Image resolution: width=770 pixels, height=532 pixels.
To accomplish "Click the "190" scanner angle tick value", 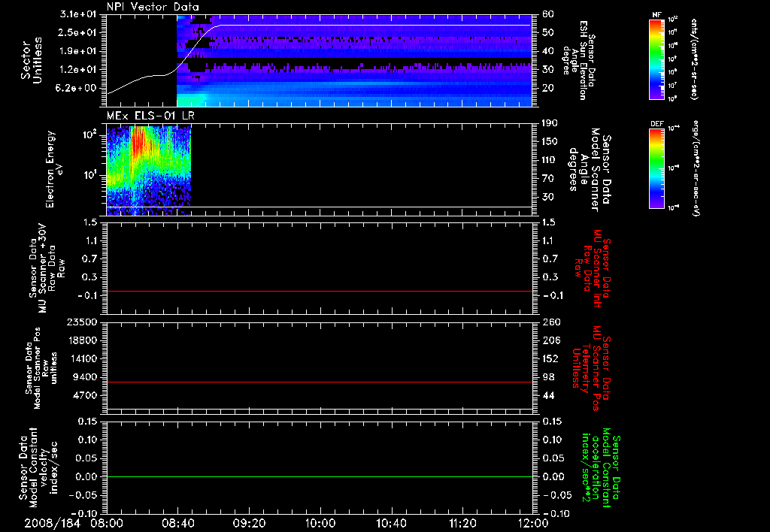I will point(551,123).
